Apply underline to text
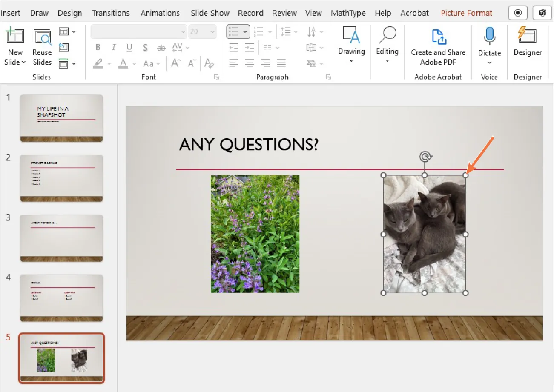Image resolution: width=554 pixels, height=392 pixels. click(129, 47)
